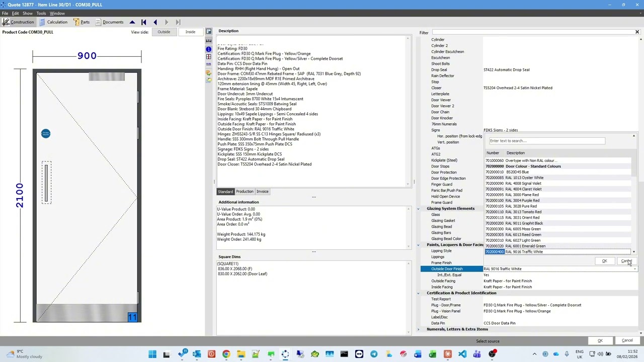Click the main OK button at bottom
Screen dimensions: 644x362
600,341
